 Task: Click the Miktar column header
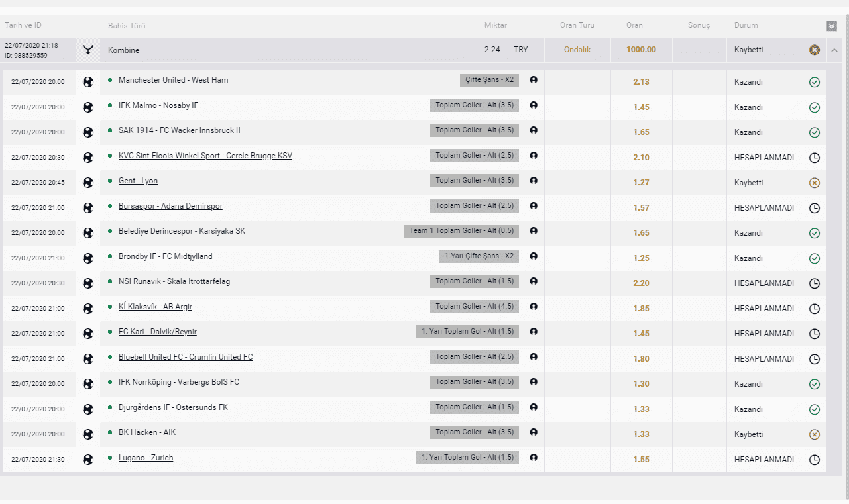point(496,25)
